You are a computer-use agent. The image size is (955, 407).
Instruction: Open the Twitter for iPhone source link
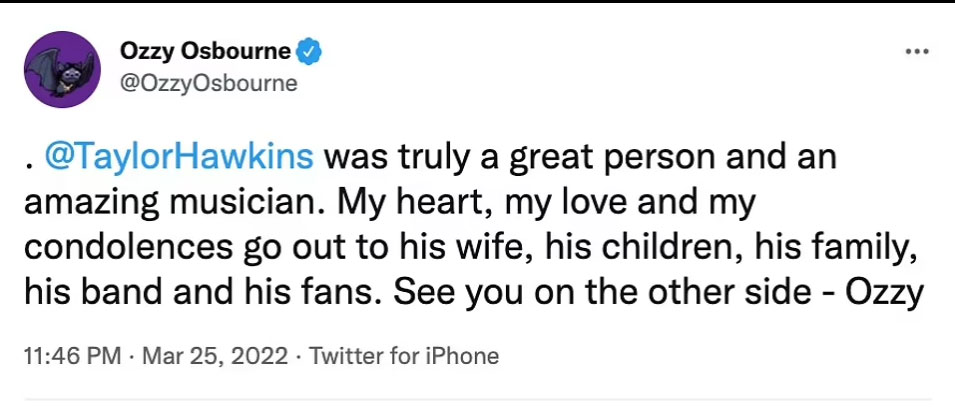(x=404, y=355)
